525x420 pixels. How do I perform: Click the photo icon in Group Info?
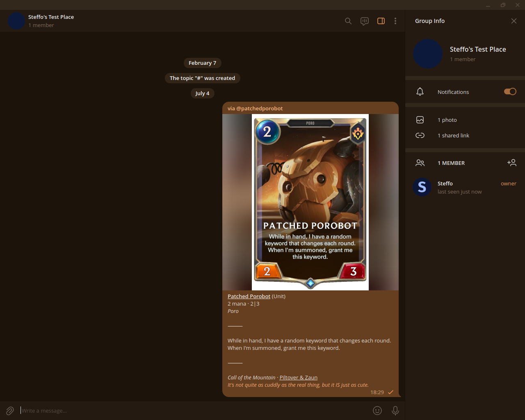point(420,120)
